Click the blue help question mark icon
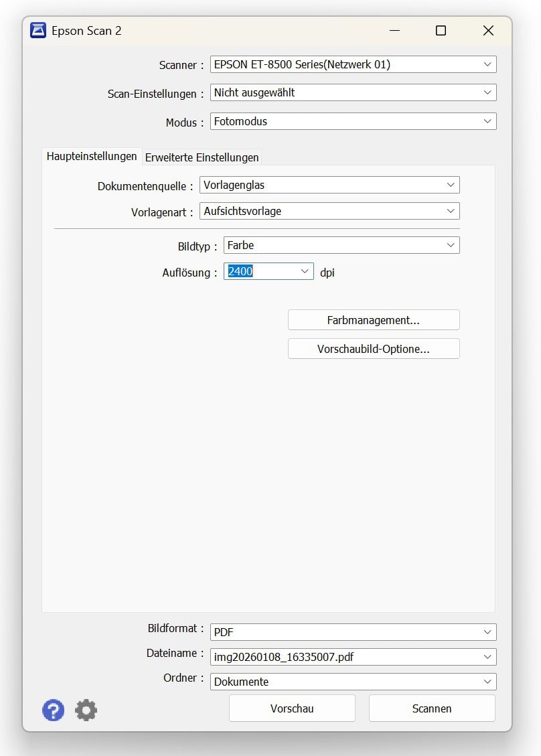This screenshot has height=756, width=541. pos(54,710)
